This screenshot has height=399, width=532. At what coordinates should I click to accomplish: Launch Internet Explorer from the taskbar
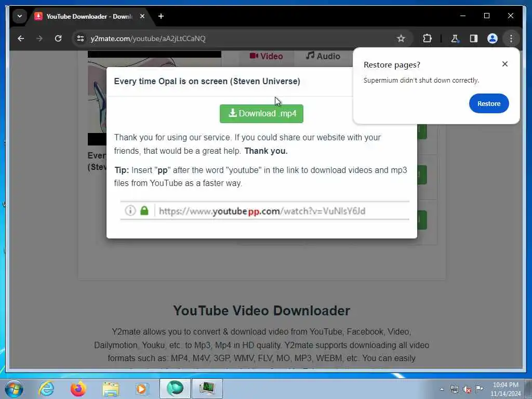coord(46,389)
